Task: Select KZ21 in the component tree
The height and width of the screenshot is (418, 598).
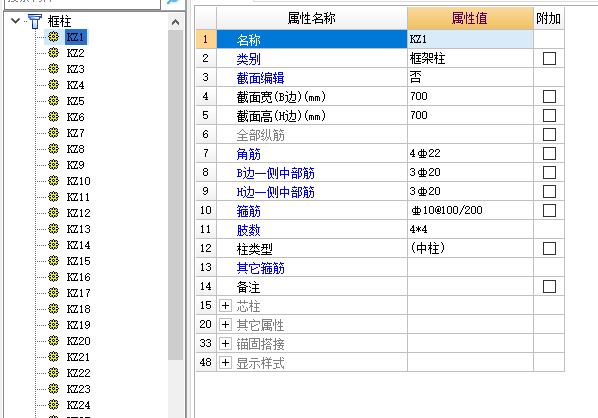Action: [79, 357]
